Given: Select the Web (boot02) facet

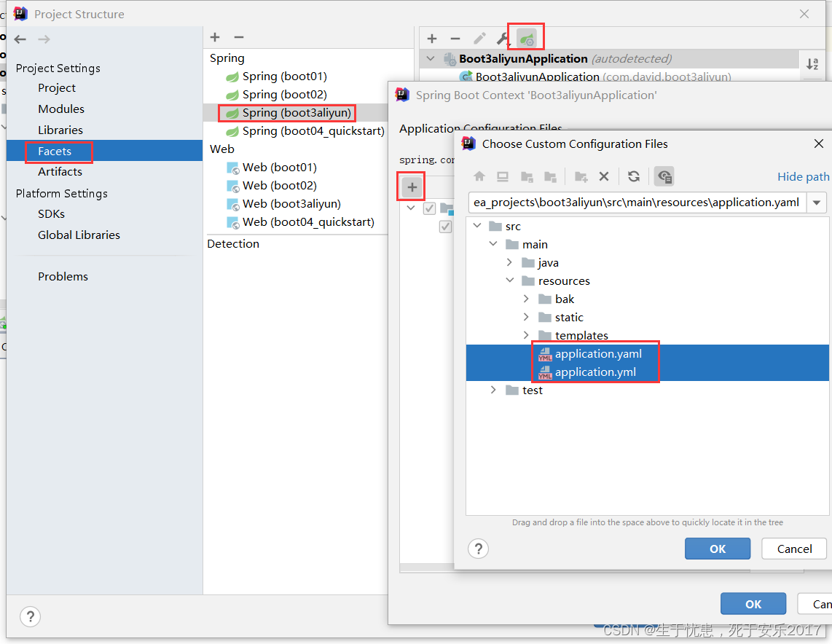Looking at the screenshot, I should pyautogui.click(x=279, y=186).
